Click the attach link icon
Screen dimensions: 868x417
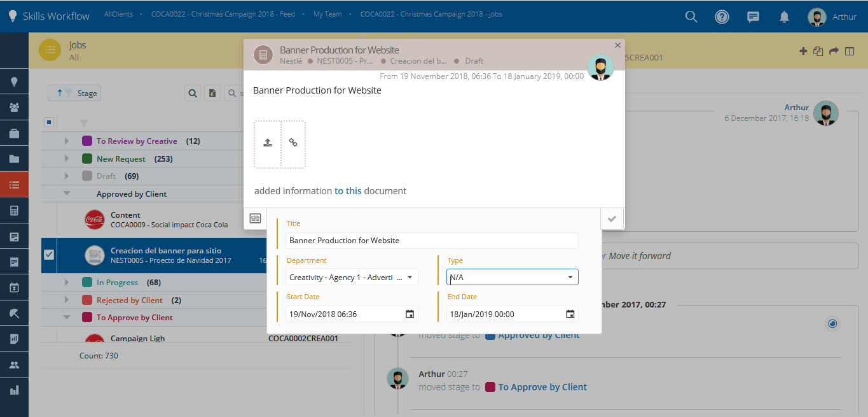click(x=293, y=143)
